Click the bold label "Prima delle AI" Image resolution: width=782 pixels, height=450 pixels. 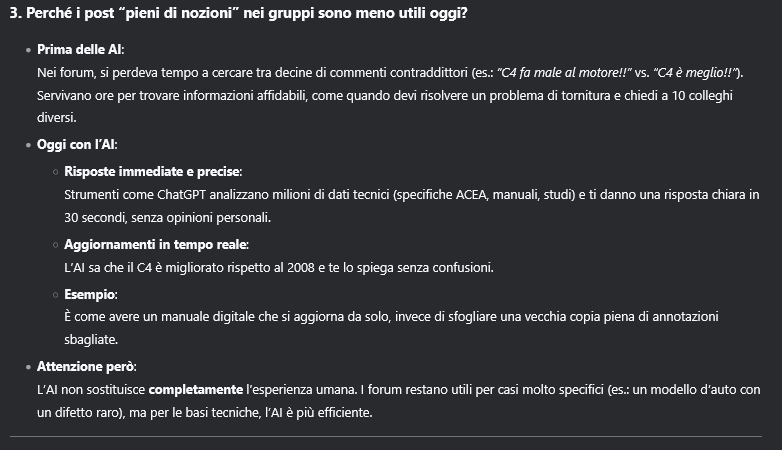(x=81, y=49)
